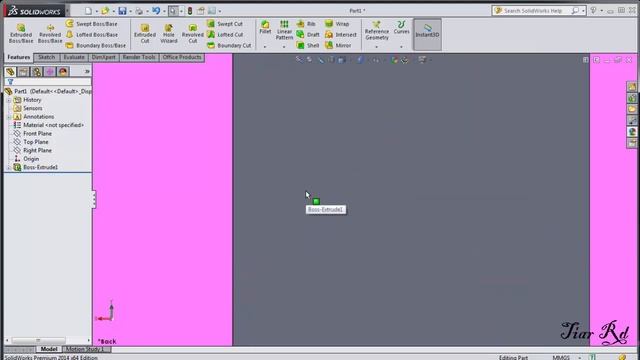Select the Lofted Cut tool

click(x=225, y=35)
